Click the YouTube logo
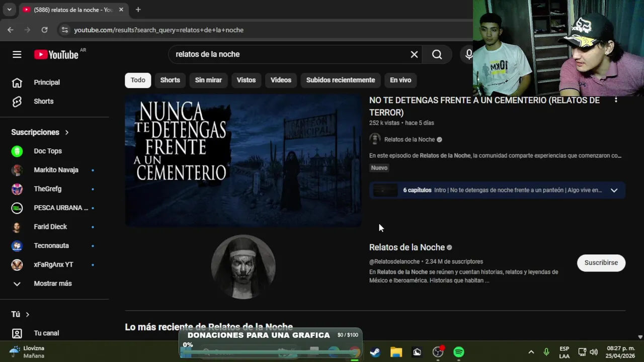Screen dimensions: 644x362 pyautogui.click(x=56, y=54)
